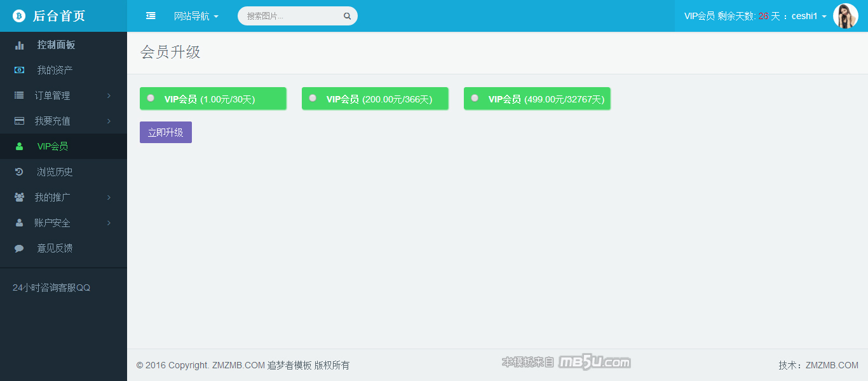Open the VIP会员 sidebar menu item

pyautogui.click(x=52, y=146)
